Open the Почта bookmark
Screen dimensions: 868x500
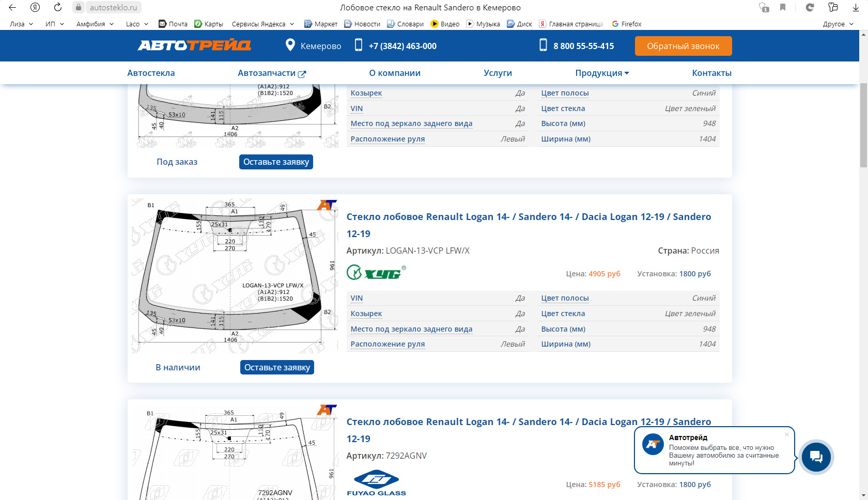click(x=173, y=24)
